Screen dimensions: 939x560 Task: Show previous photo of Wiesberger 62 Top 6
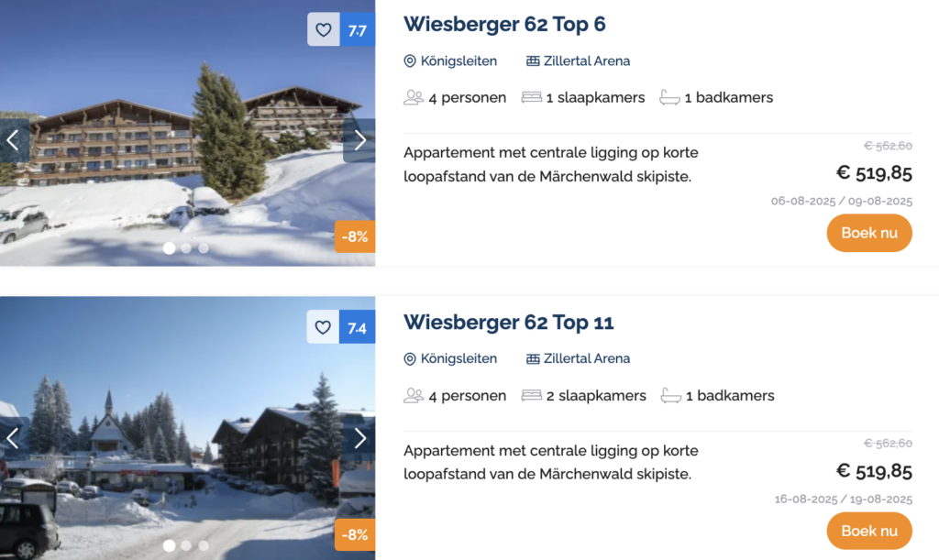pyautogui.click(x=14, y=140)
